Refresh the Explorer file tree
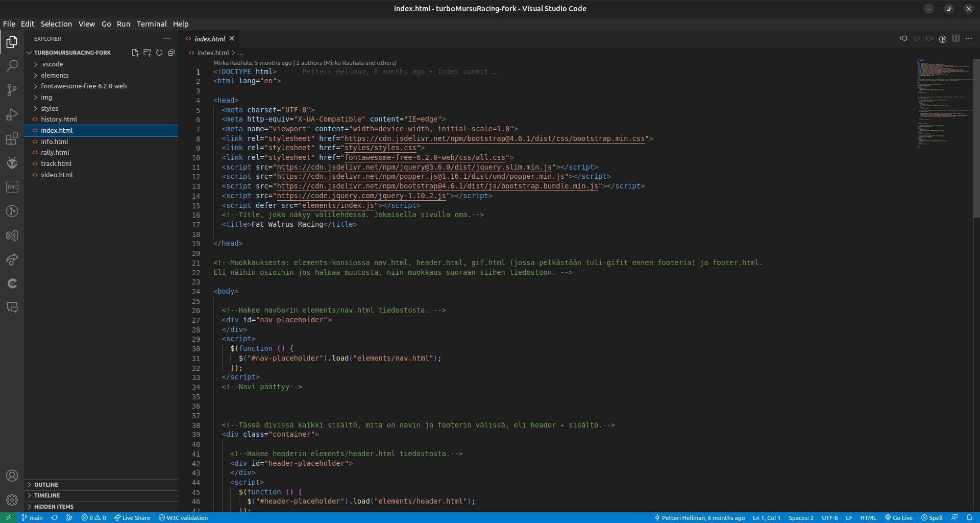980x523 pixels. pyautogui.click(x=159, y=53)
